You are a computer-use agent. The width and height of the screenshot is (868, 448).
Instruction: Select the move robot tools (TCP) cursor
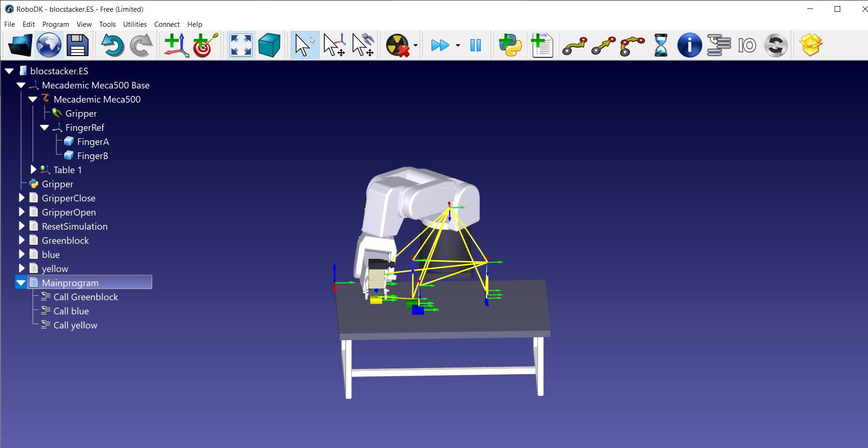363,45
